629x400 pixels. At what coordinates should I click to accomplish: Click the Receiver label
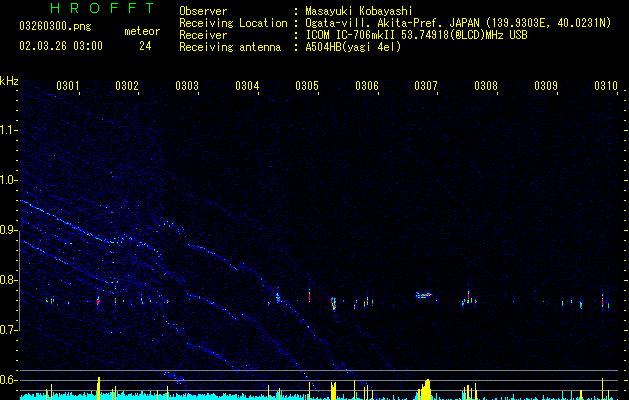(x=203, y=35)
